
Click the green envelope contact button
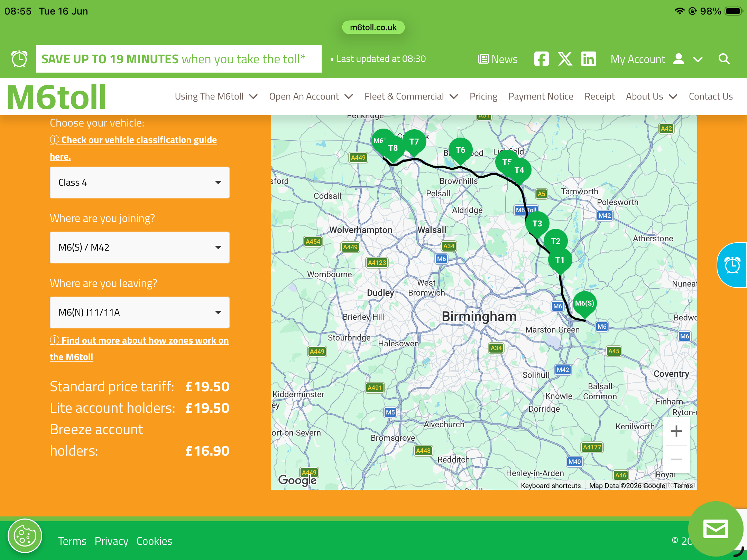pos(716,529)
